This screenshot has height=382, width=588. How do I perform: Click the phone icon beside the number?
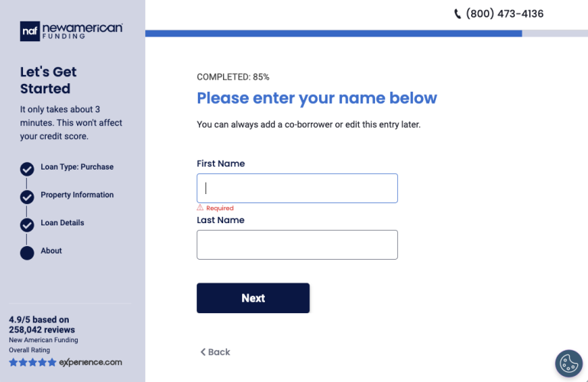tap(457, 14)
